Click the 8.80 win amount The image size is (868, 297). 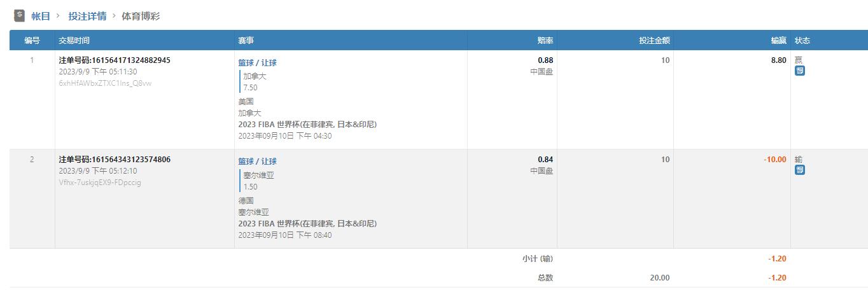tap(778, 60)
